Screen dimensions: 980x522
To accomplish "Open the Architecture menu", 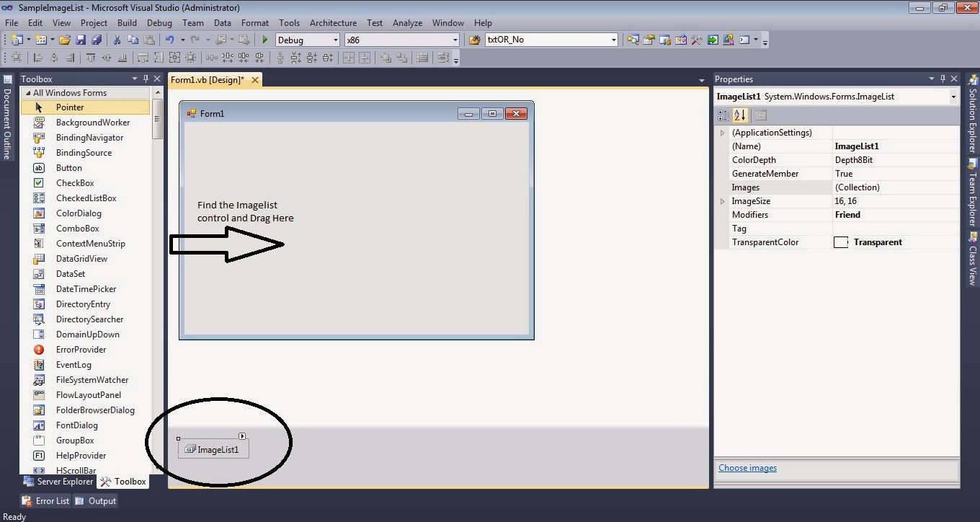I will pos(333,22).
